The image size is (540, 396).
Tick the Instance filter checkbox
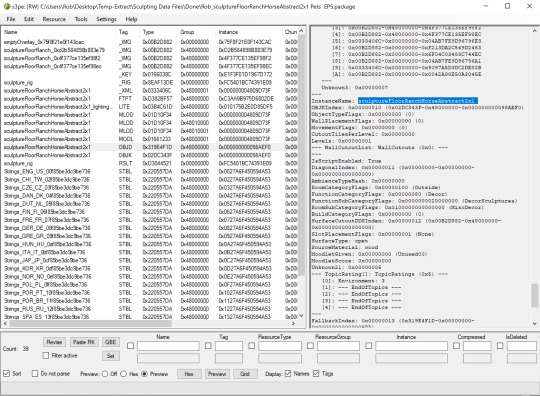tap(368, 346)
